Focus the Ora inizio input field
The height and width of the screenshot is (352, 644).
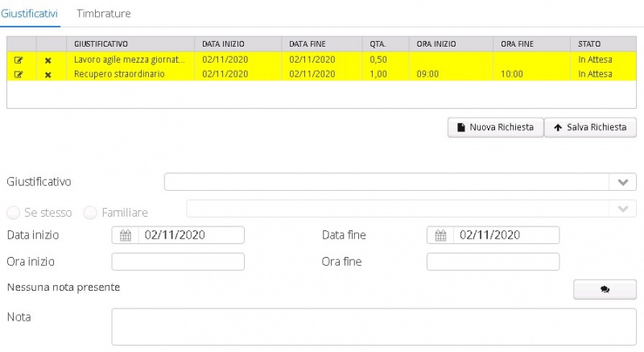tap(177, 262)
